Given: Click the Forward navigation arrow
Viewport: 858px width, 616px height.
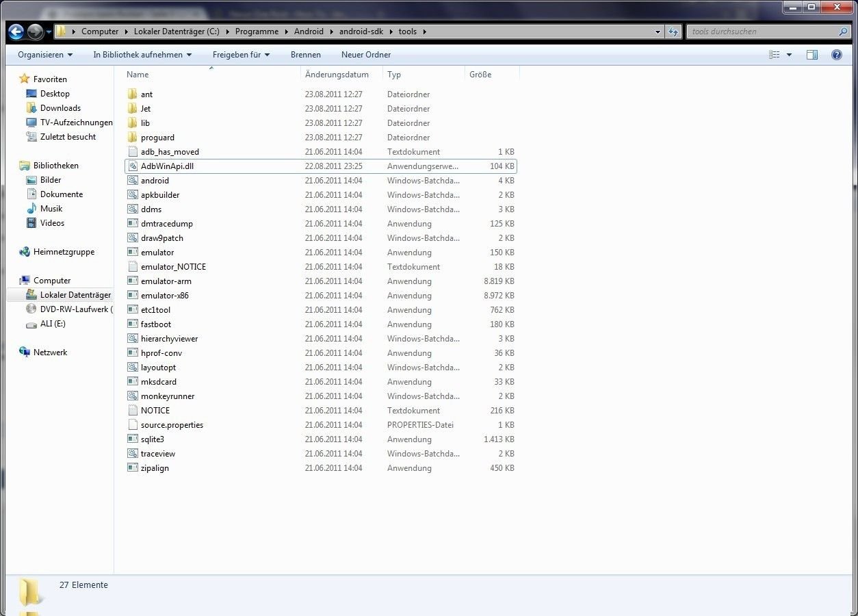Looking at the screenshot, I should click(35, 31).
